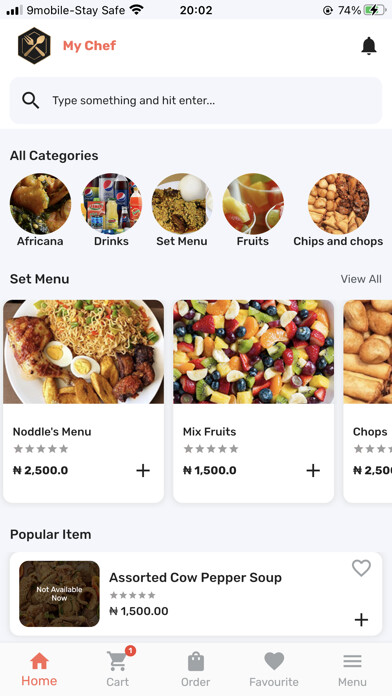
Task: Open the Chips and chops category
Action: 338,210
